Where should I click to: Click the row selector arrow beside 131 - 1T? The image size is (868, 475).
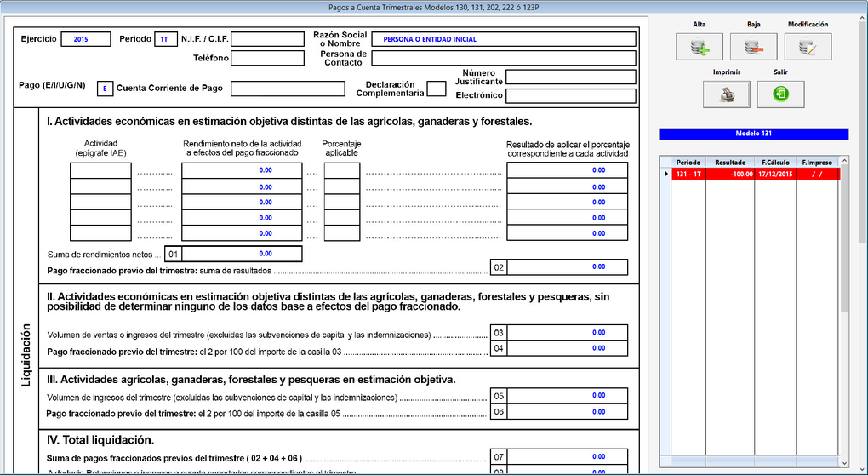[x=665, y=174]
